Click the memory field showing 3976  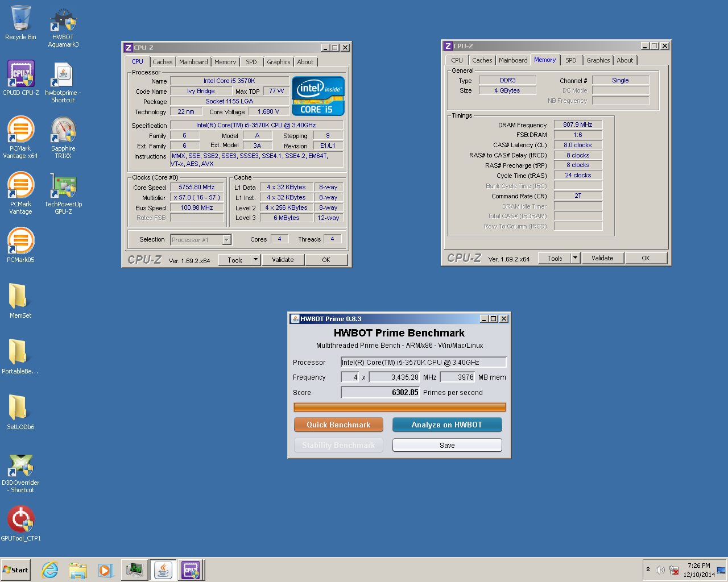[458, 377]
